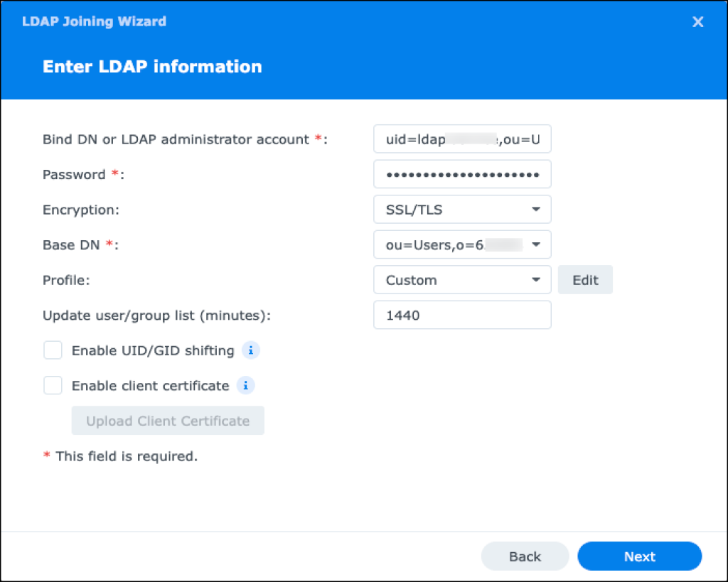The image size is (728, 582).
Task: Click the info icon beside Enable client certificate
Action: 245,385
